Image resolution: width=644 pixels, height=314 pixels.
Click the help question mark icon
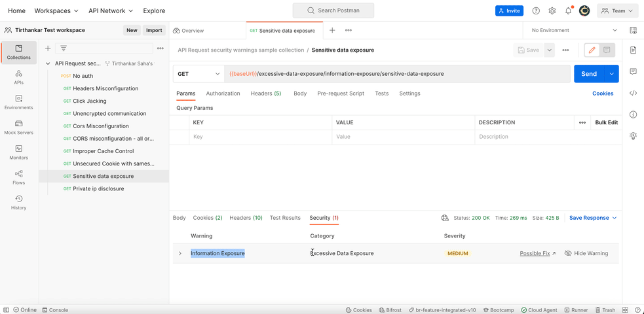[536, 10]
